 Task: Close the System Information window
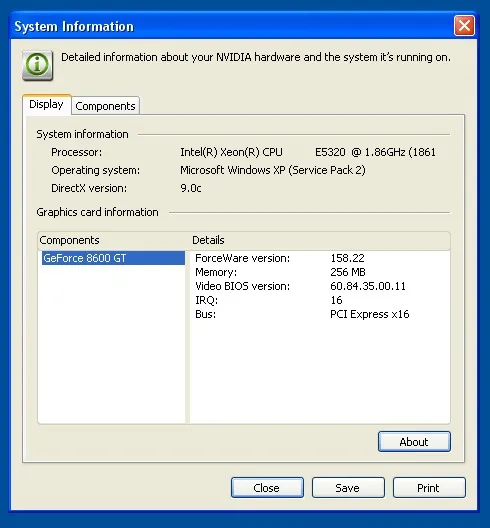click(x=464, y=26)
